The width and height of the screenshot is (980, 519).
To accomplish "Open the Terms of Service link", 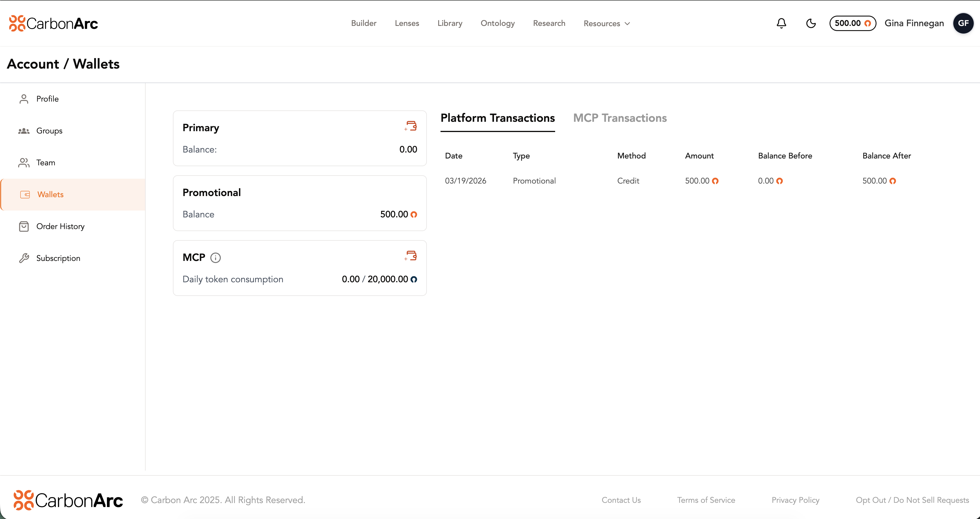I will pos(706,500).
